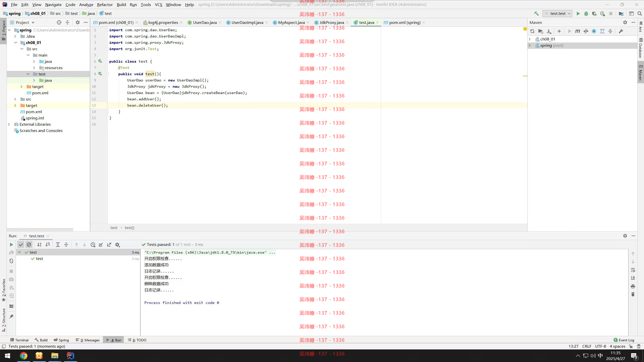Image resolution: width=644 pixels, height=362 pixels.
Task: Open Search Everywhere magnifier icon
Action: pyautogui.click(x=640, y=14)
